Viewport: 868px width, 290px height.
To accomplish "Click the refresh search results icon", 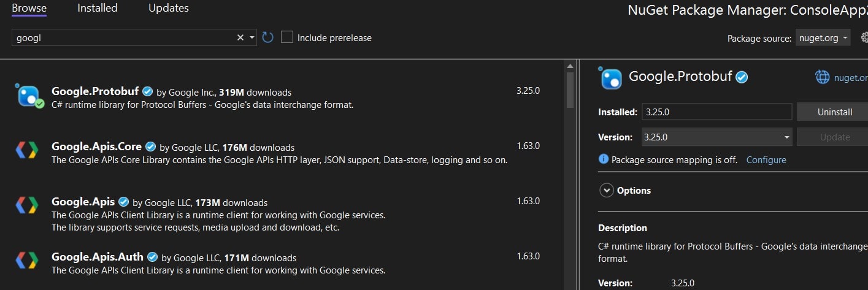I will (267, 37).
